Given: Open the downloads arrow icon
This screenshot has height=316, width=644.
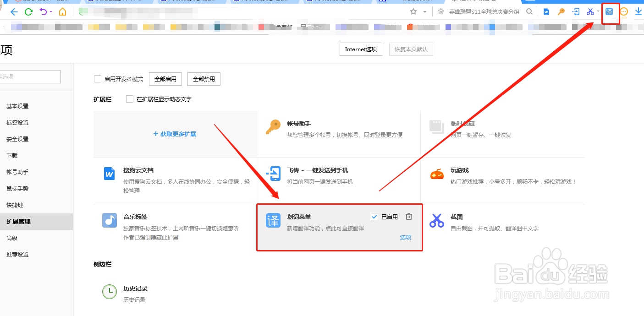Looking at the screenshot, I should tap(638, 11).
